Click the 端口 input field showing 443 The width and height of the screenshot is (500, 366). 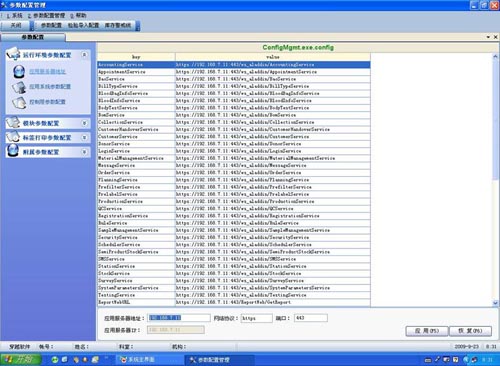coord(311,318)
